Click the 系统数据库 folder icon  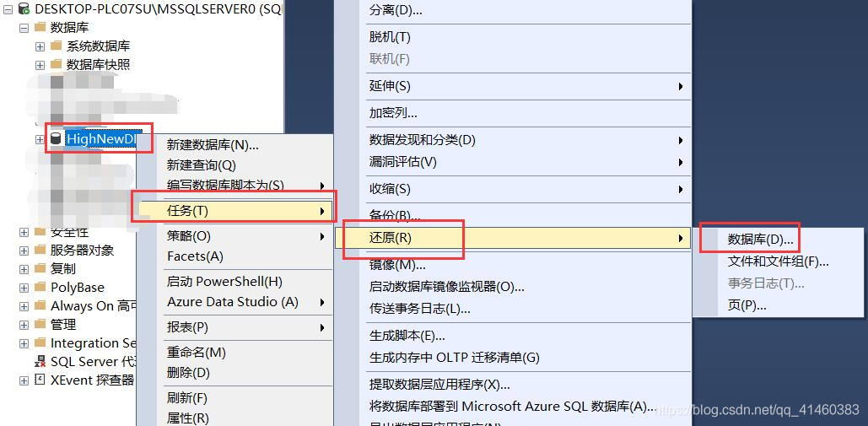click(x=56, y=46)
